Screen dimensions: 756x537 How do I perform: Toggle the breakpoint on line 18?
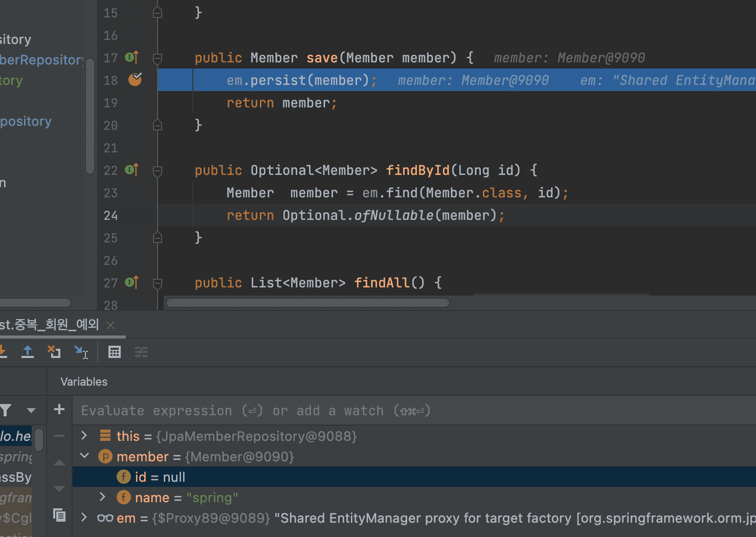(135, 80)
